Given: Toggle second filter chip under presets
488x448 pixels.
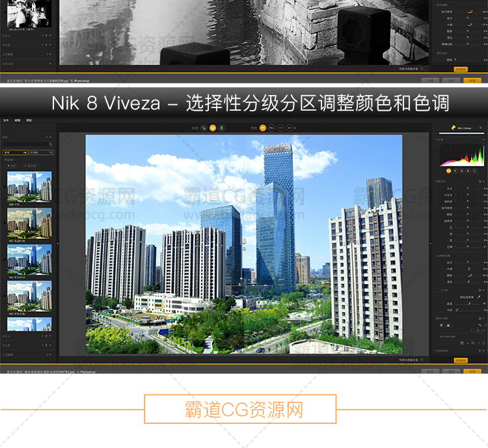Looking at the screenshot, I should 31,166.
